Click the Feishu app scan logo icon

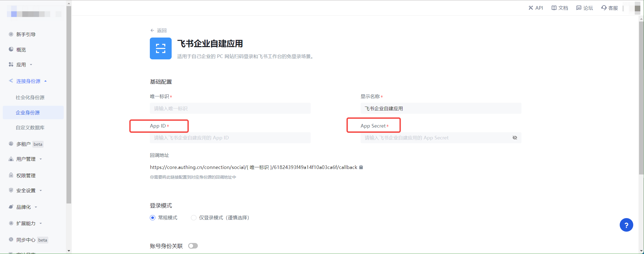(161, 49)
